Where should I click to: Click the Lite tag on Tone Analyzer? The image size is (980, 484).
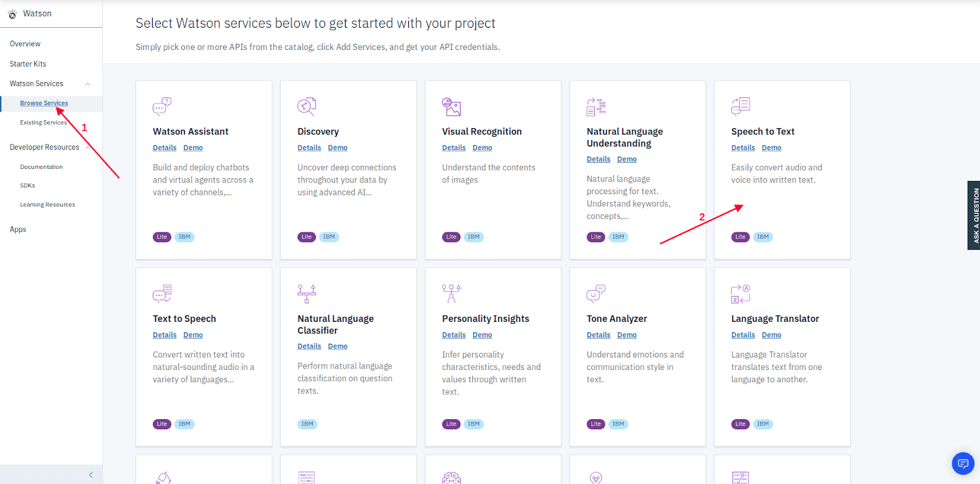(596, 424)
